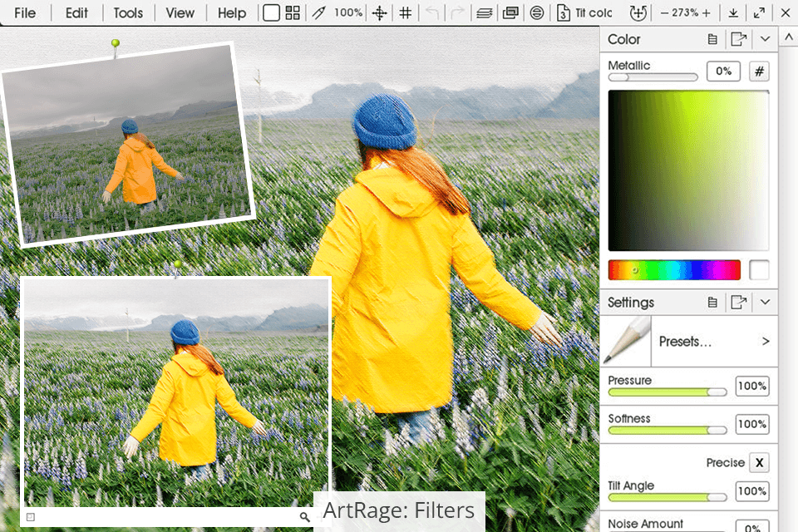This screenshot has height=532, width=798.
Task: Zoom in with the plus button
Action: (706, 12)
